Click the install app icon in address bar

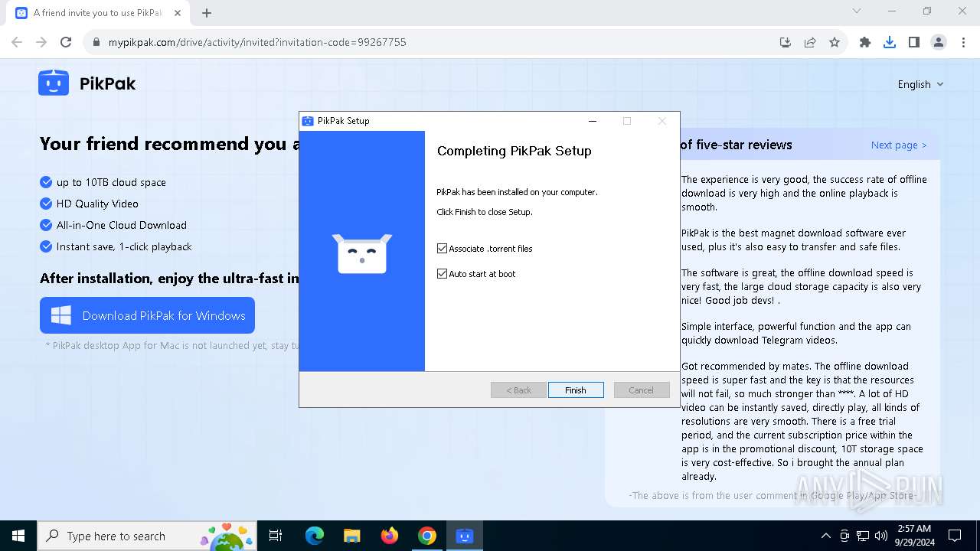(x=786, y=42)
